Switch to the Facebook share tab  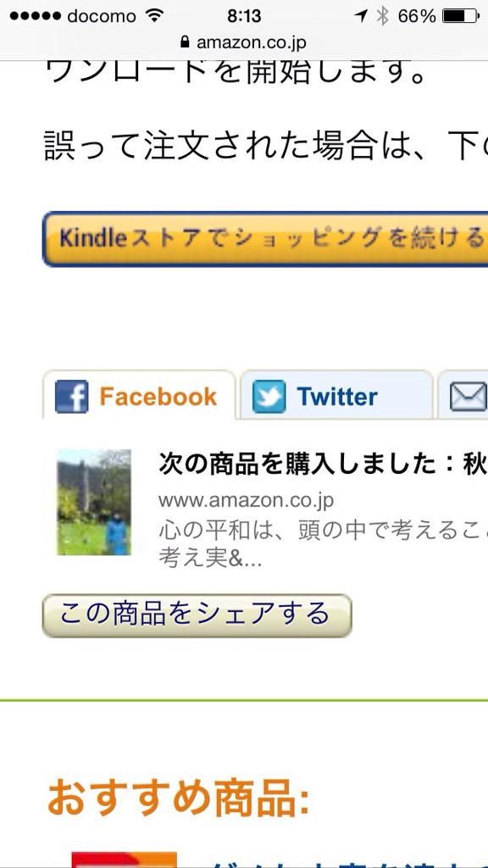[140, 395]
